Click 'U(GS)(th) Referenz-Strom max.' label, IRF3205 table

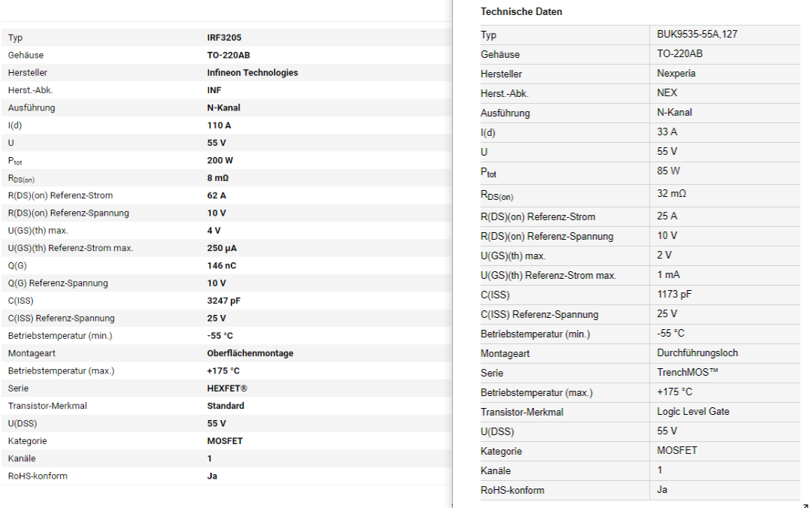coord(71,248)
